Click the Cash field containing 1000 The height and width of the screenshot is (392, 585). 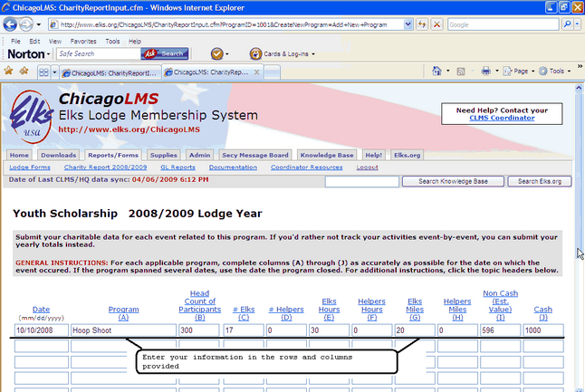point(542,330)
